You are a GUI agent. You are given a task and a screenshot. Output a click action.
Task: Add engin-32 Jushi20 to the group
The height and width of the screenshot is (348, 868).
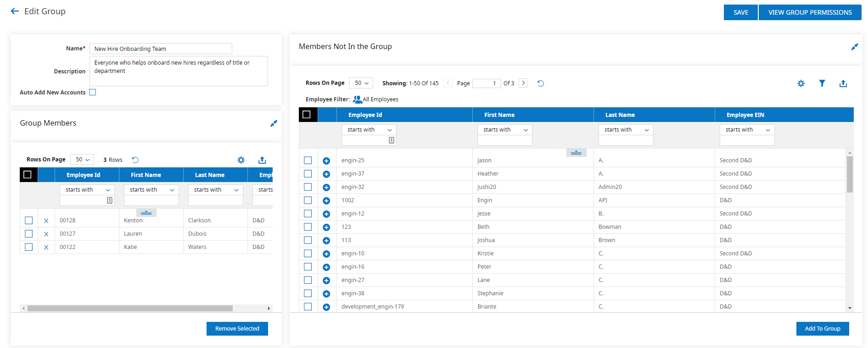point(326,187)
